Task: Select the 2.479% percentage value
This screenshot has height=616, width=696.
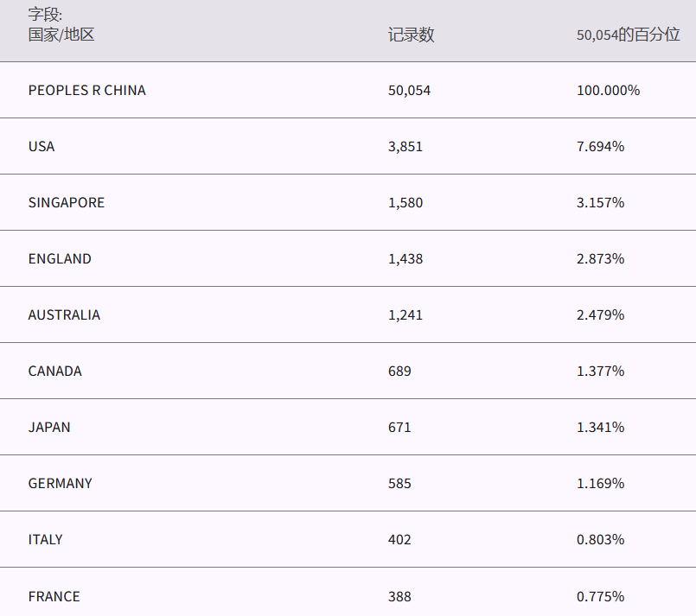Action: click(x=600, y=314)
